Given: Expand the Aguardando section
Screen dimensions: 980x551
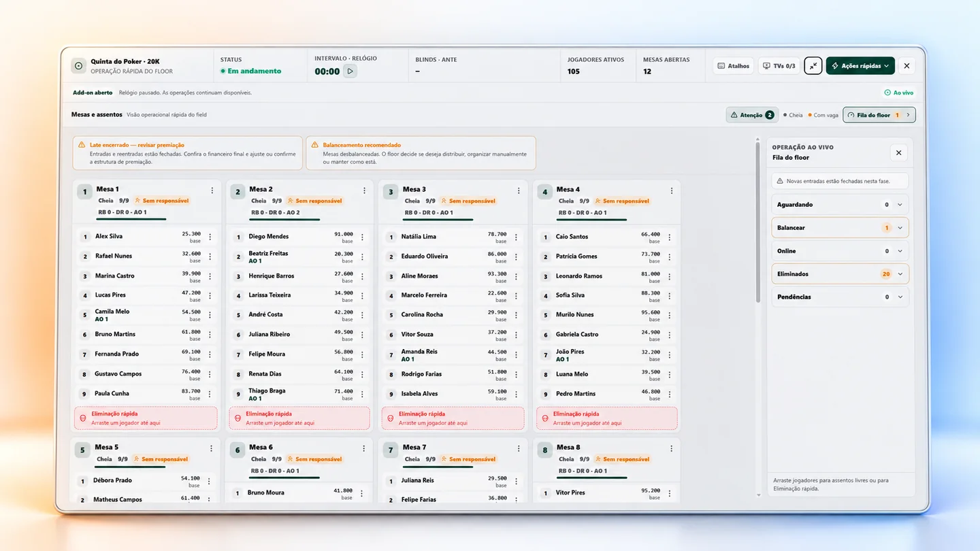Looking at the screenshot, I should (840, 205).
